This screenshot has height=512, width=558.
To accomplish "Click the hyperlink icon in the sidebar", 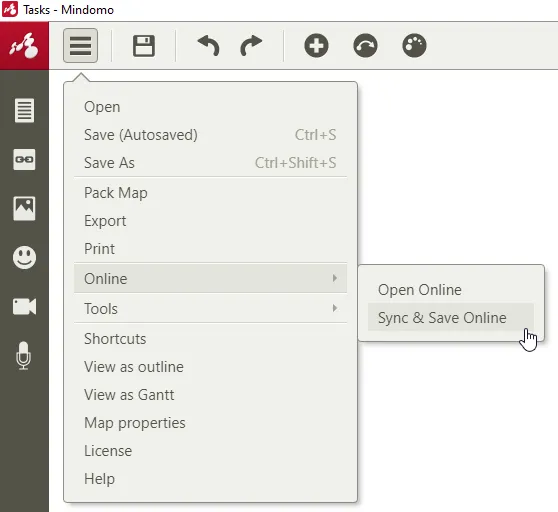I will click(x=24, y=159).
